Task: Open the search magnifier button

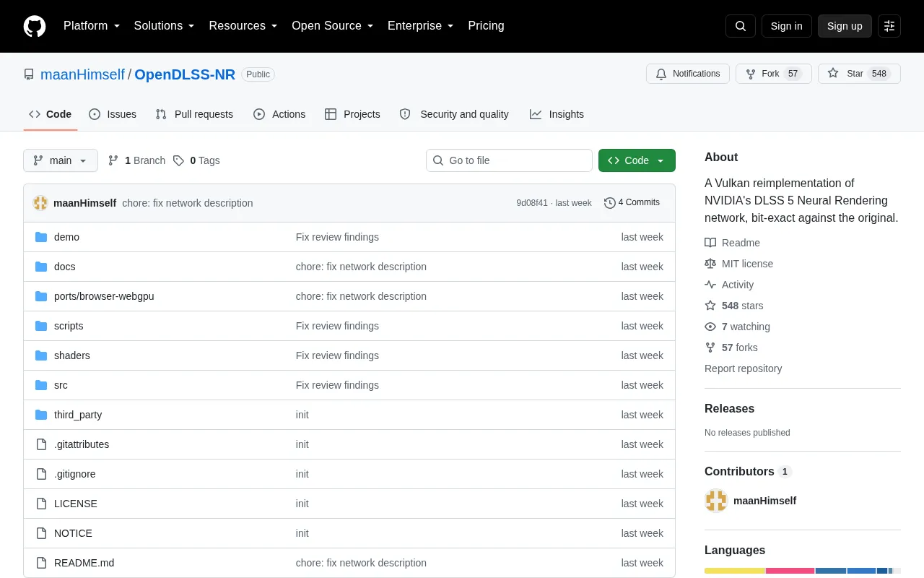Action: click(741, 26)
